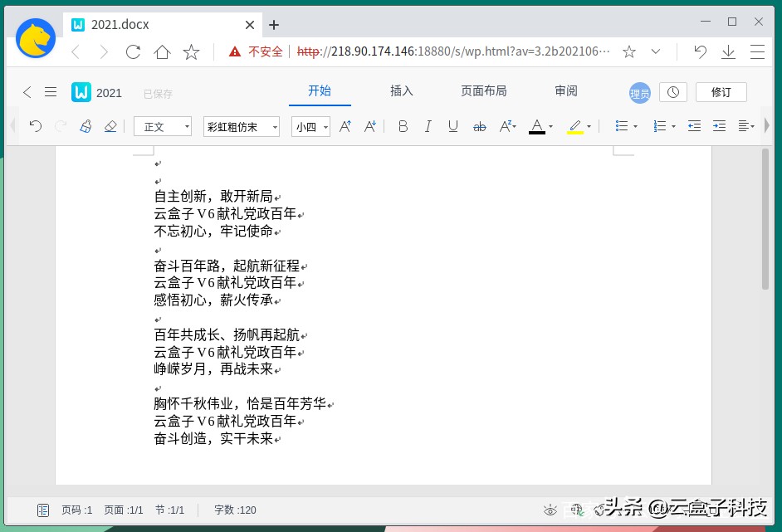This screenshot has height=532, width=782.
Task: Toggle underline formatting
Action: pos(452,126)
